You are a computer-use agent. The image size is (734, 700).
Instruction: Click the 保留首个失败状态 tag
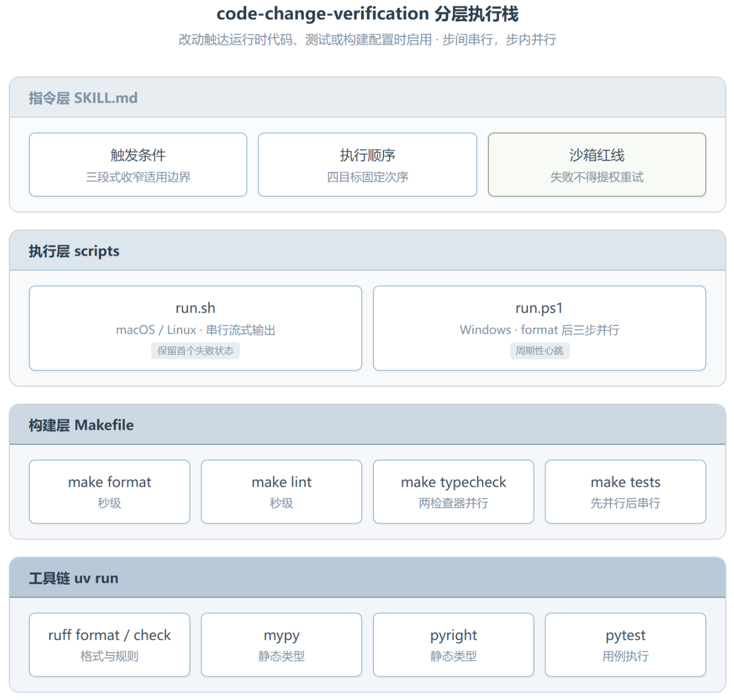tap(195, 351)
